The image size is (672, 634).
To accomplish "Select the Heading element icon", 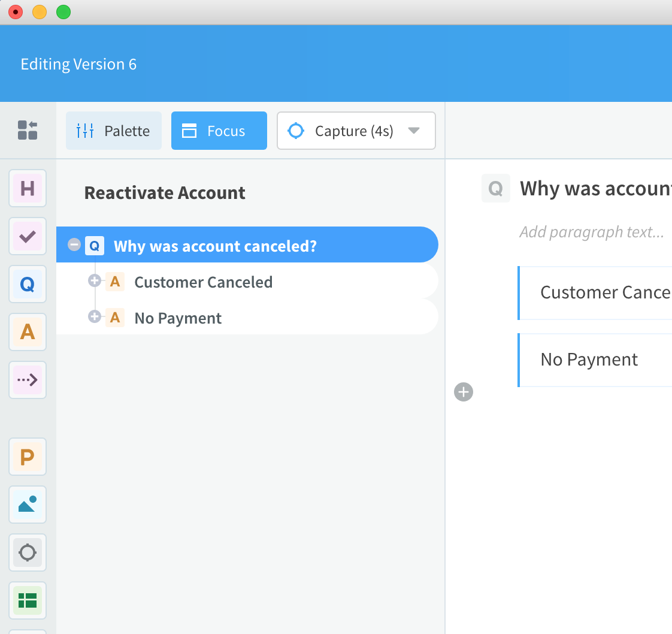I will click(27, 188).
